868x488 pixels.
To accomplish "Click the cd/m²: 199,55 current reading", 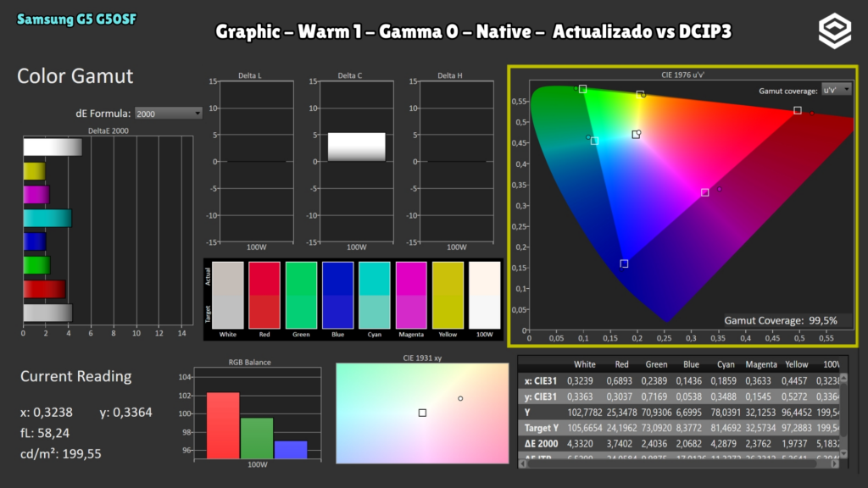I will click(x=61, y=454).
